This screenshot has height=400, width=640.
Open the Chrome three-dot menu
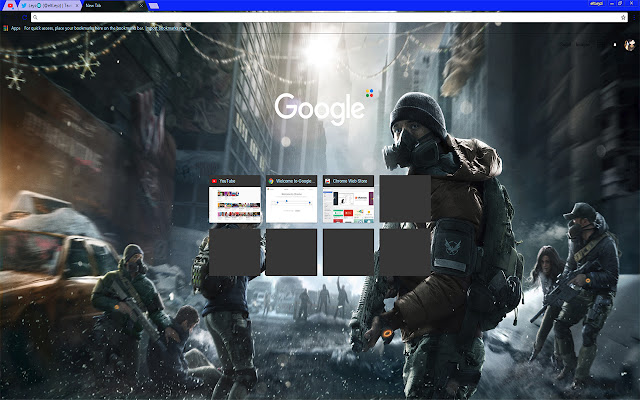[634, 17]
